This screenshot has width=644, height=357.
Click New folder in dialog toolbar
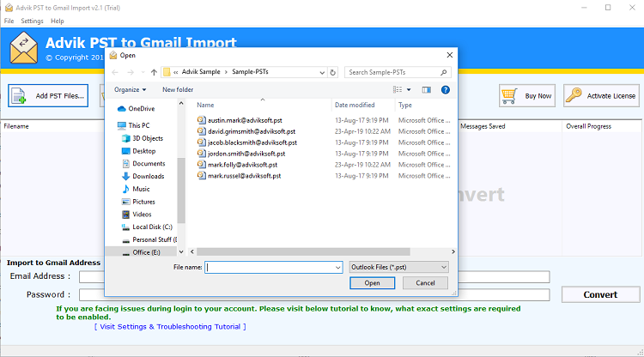point(178,89)
